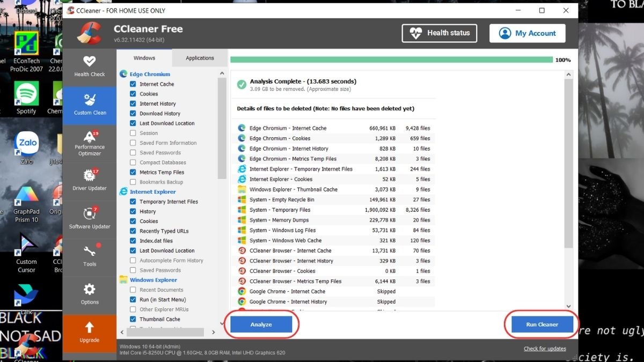Enable the Saved Form Information checkbox
The height and width of the screenshot is (362, 644).
[x=133, y=143]
